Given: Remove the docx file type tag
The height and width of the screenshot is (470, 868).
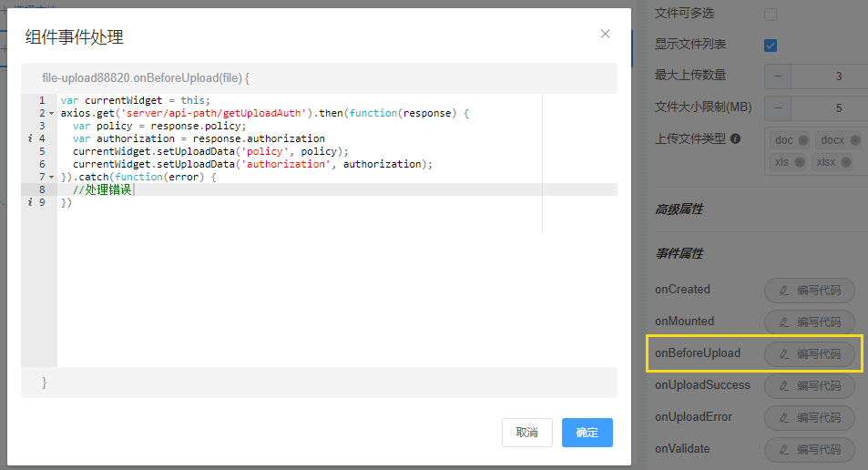Looking at the screenshot, I should (x=853, y=140).
